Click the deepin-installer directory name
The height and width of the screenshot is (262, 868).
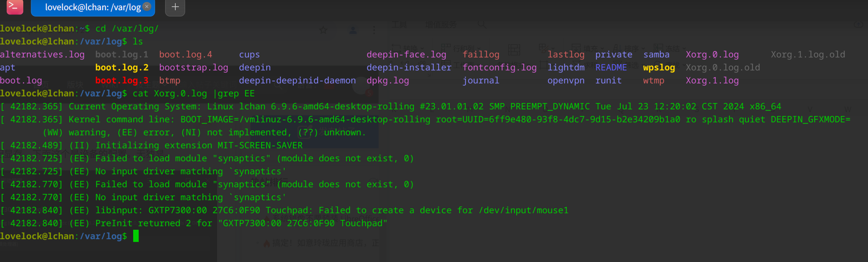coord(409,68)
